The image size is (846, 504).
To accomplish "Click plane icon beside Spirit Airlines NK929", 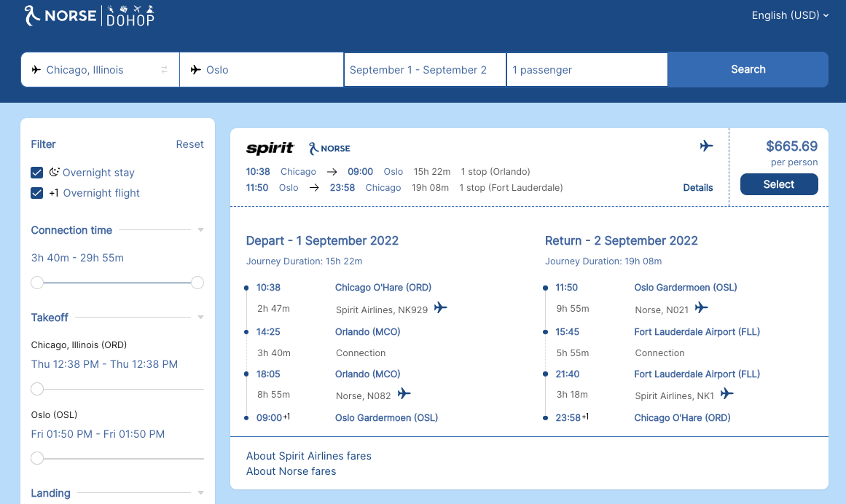I will pyautogui.click(x=440, y=308).
